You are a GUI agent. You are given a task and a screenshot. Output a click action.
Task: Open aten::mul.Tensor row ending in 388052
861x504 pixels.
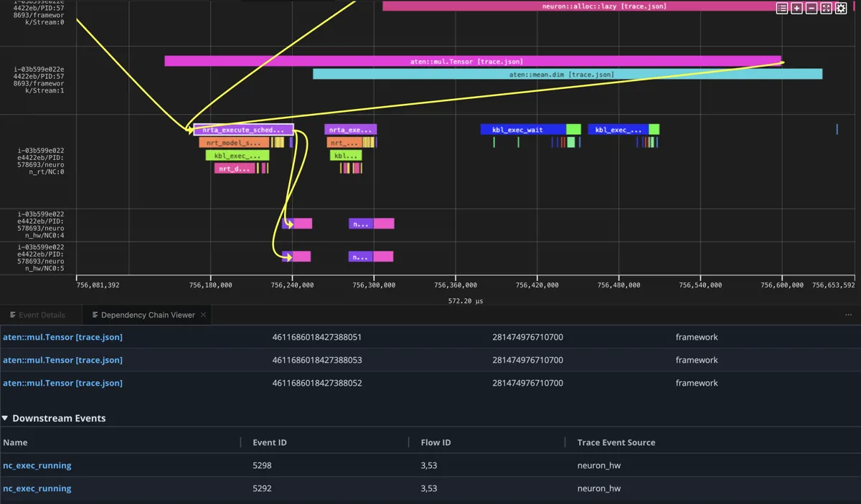click(62, 383)
